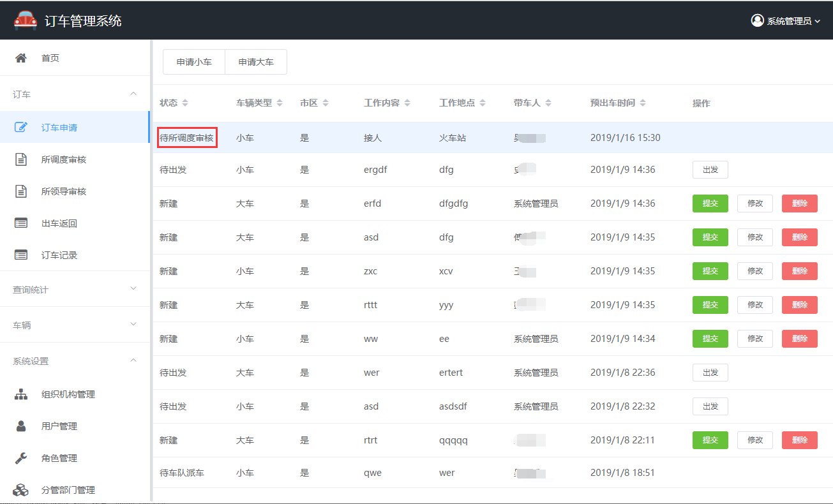Click the document icon beside 所领导审核
833x504 pixels.
click(x=21, y=191)
